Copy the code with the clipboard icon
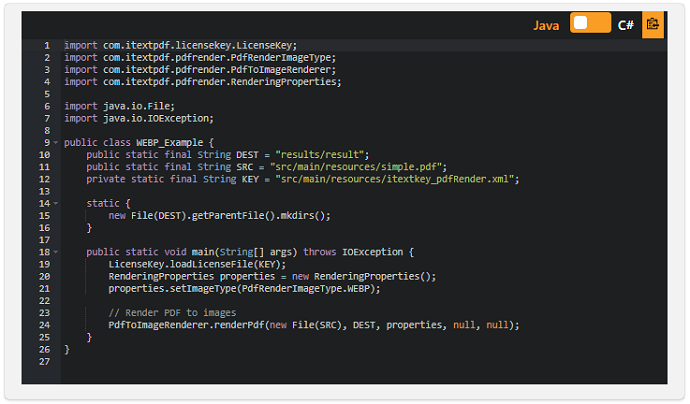The width and height of the screenshot is (690, 404). click(652, 24)
